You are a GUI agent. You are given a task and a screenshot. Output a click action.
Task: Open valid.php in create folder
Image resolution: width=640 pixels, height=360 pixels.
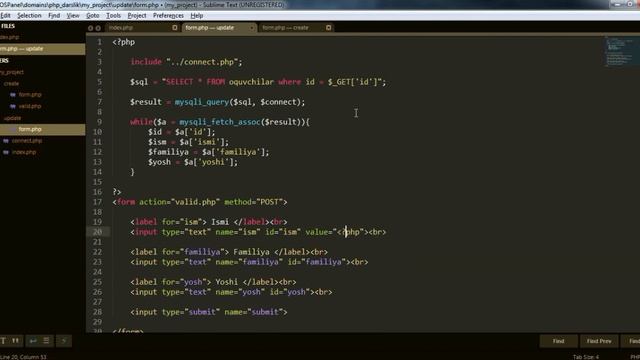click(x=30, y=106)
